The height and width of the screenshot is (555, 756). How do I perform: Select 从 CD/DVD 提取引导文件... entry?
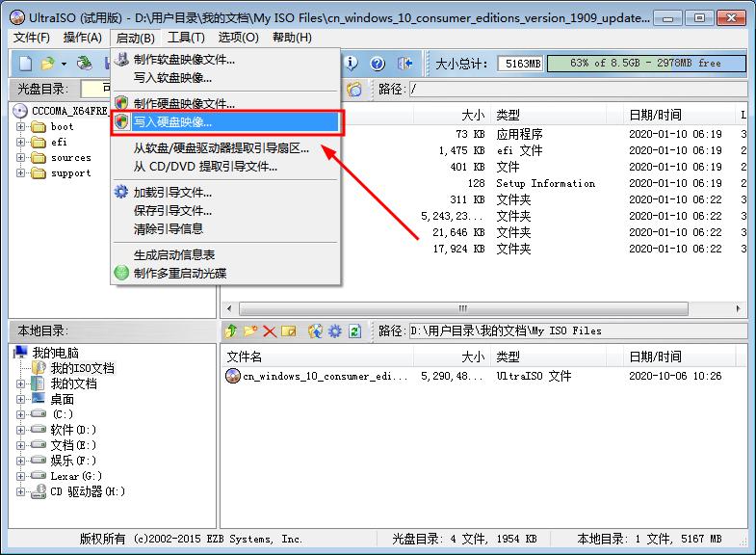click(226, 167)
